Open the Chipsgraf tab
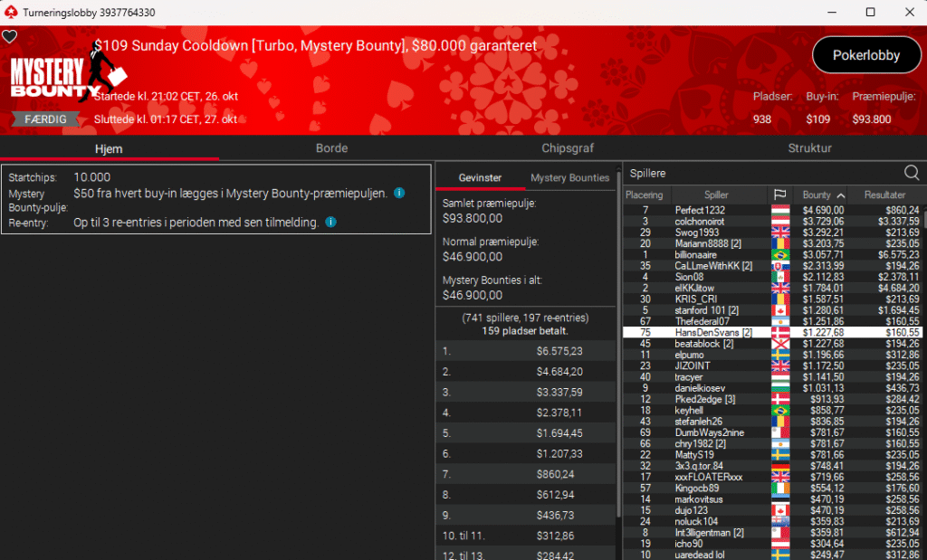 [568, 148]
